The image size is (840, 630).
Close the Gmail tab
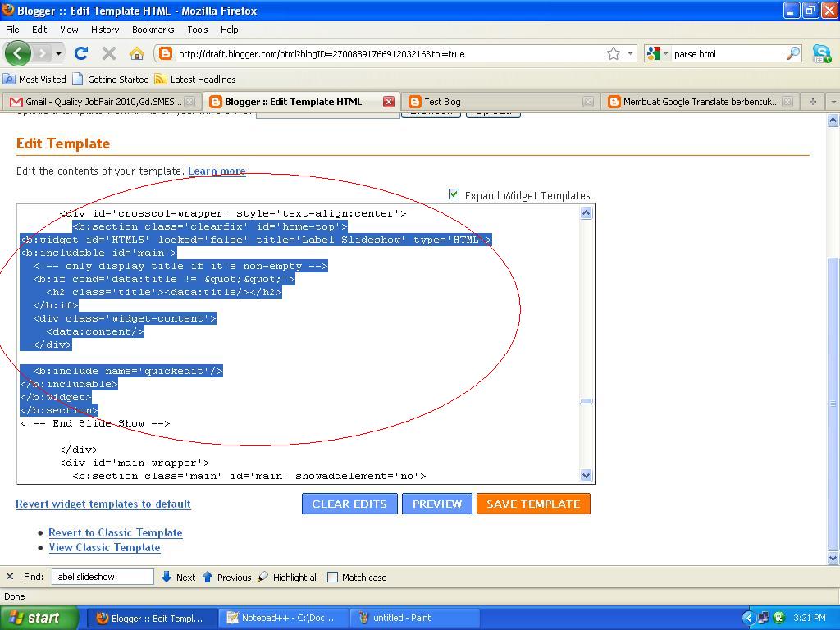(x=189, y=102)
